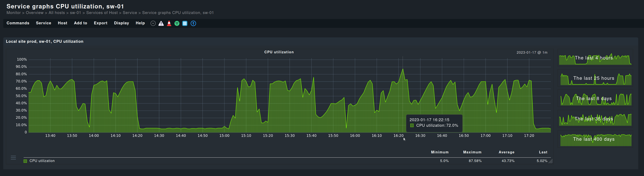Grab the graph resize handle at corner
Viewport: 644px width, 176px height.
tap(550, 161)
